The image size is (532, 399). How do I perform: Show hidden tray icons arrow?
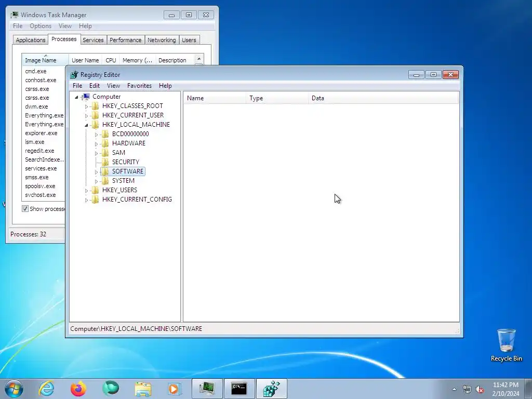454,390
